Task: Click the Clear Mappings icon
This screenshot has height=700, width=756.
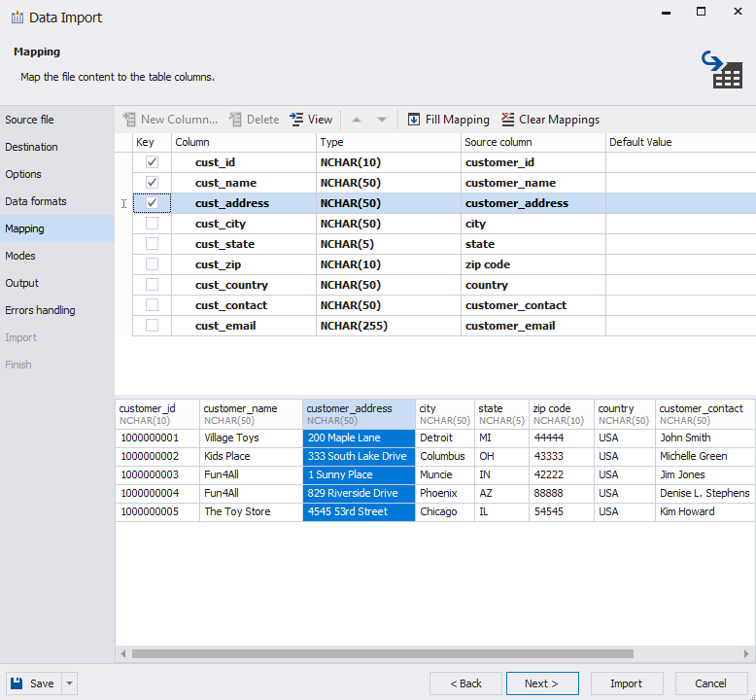Action: click(x=508, y=120)
